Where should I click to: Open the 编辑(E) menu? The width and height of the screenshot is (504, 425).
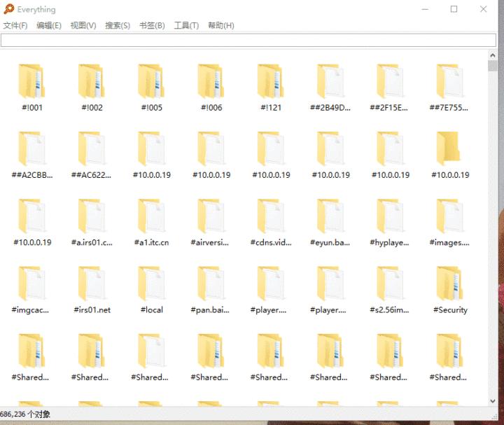click(49, 25)
